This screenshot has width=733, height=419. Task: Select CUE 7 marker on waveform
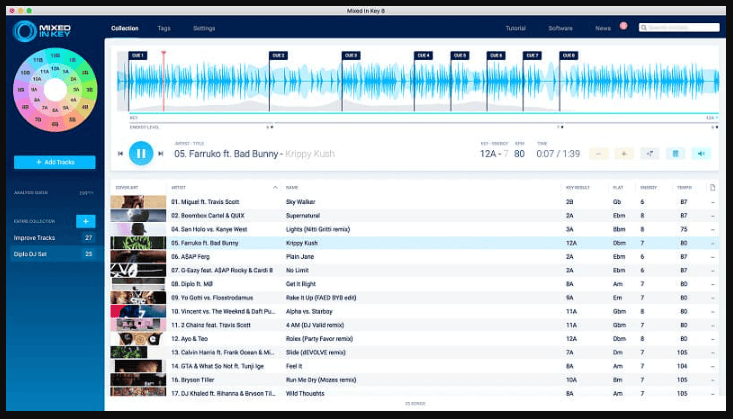point(532,56)
